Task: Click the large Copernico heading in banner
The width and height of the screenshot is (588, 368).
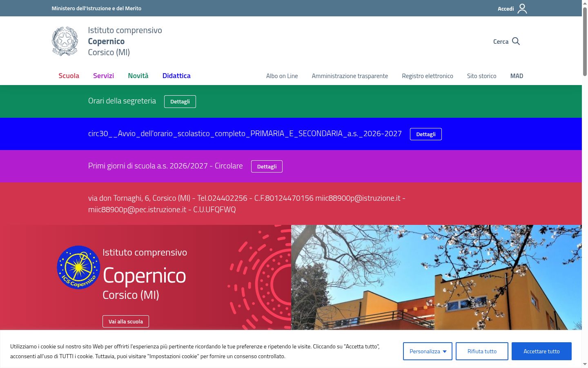Action: [x=145, y=276]
